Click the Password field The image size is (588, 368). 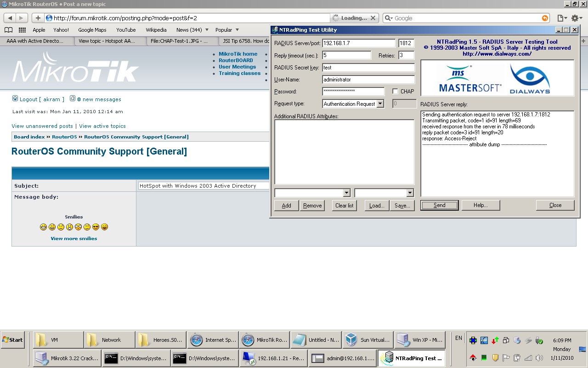coord(353,92)
